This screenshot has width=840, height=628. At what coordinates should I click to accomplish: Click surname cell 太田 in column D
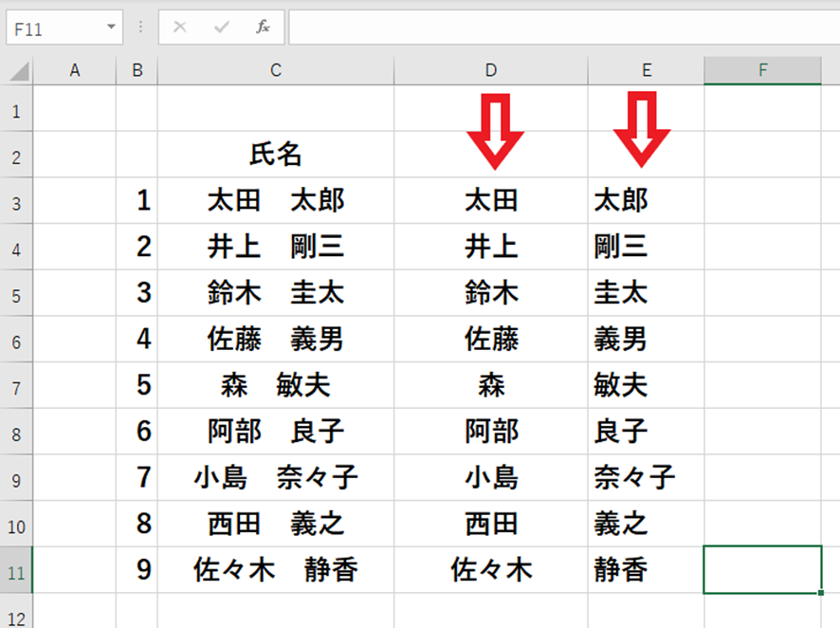tap(491, 200)
